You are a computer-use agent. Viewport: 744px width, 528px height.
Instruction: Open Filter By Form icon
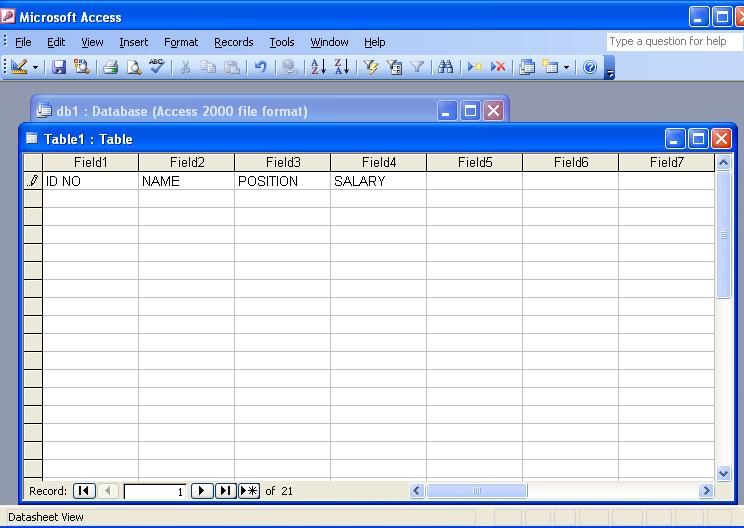pyautogui.click(x=394, y=67)
